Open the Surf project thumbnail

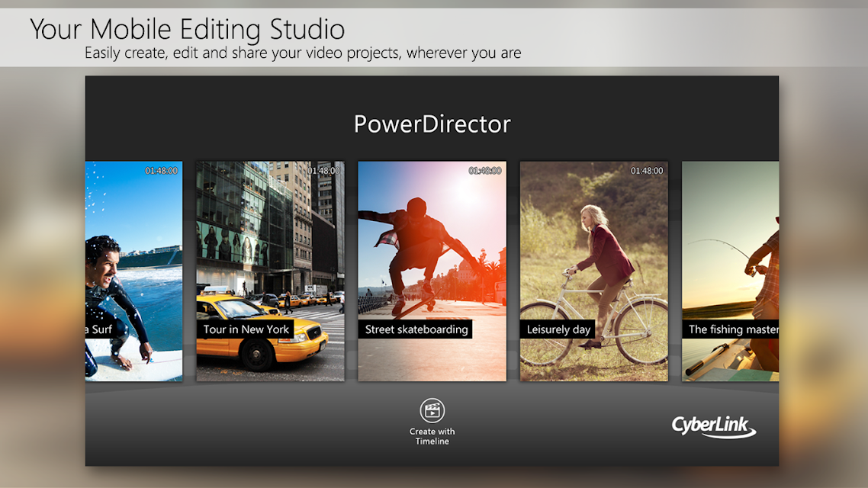(133, 271)
